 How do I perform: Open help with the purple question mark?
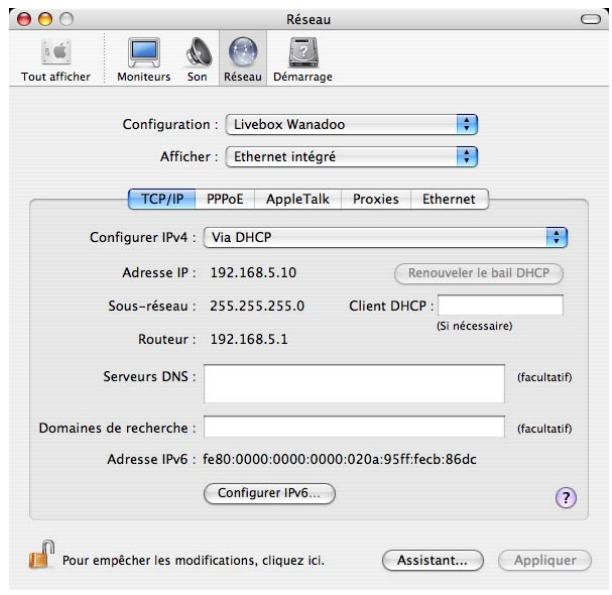click(566, 498)
